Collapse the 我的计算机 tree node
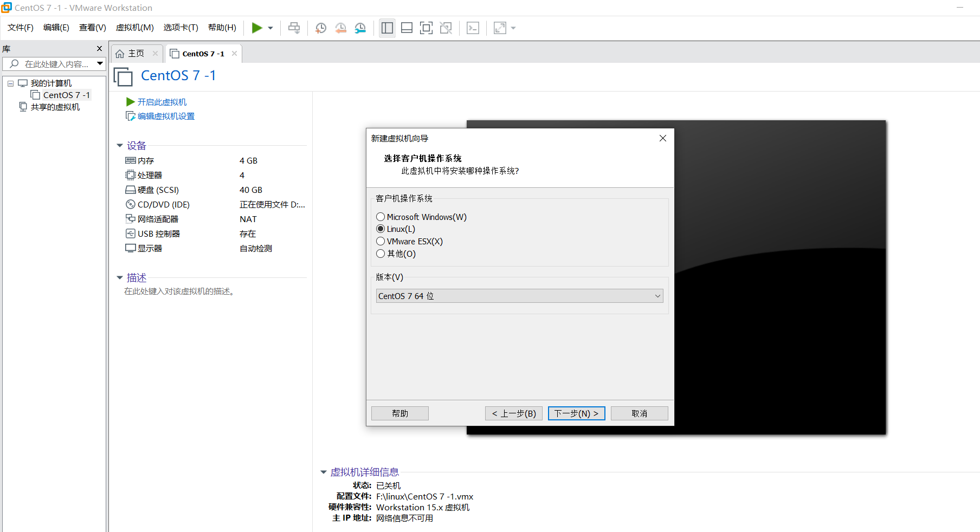Image resolution: width=980 pixels, height=532 pixels. (10, 83)
